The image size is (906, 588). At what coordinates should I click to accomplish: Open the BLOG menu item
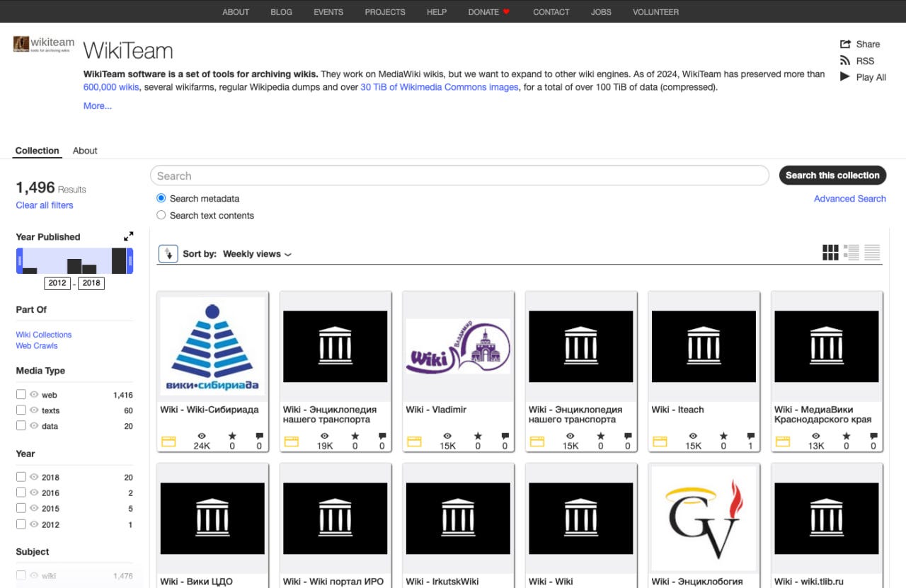(281, 12)
